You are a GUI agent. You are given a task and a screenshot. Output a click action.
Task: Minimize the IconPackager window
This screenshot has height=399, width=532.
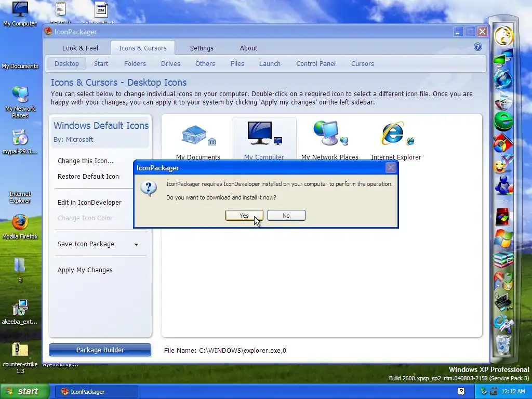coord(458,32)
